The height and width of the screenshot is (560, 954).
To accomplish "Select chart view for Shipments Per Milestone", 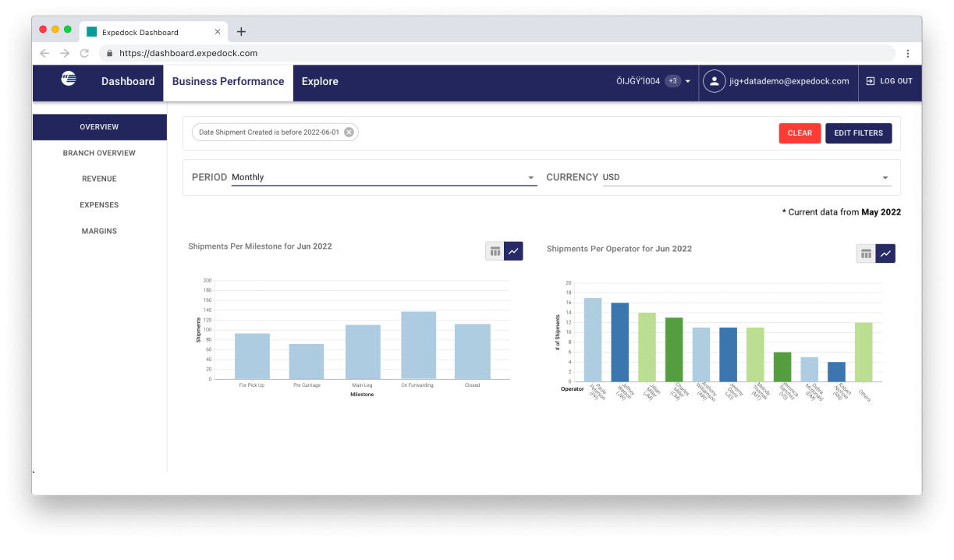I will coord(513,251).
